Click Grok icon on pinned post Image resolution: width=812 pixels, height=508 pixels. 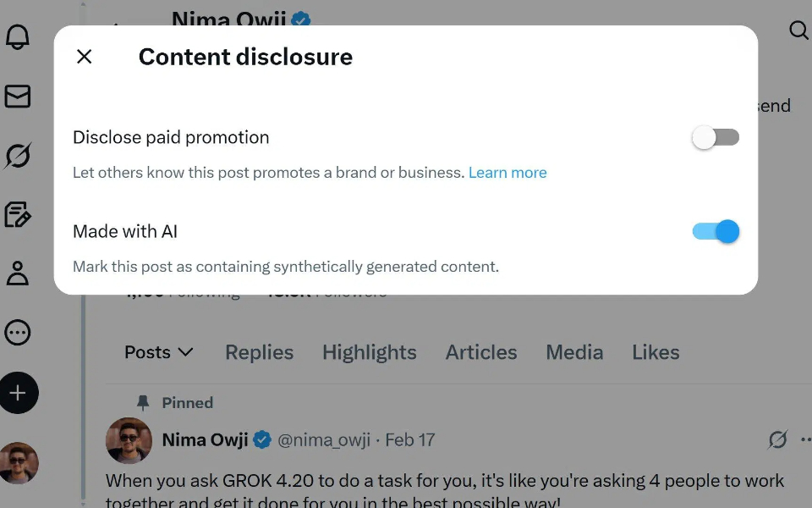tap(777, 439)
